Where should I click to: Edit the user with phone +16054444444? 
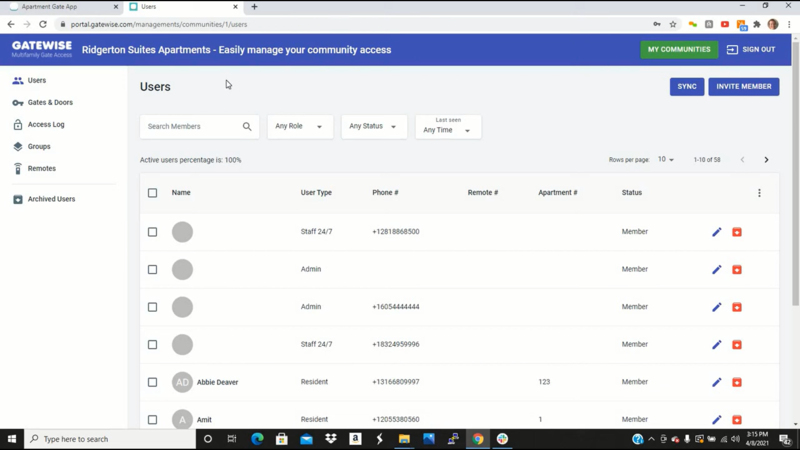(x=717, y=307)
